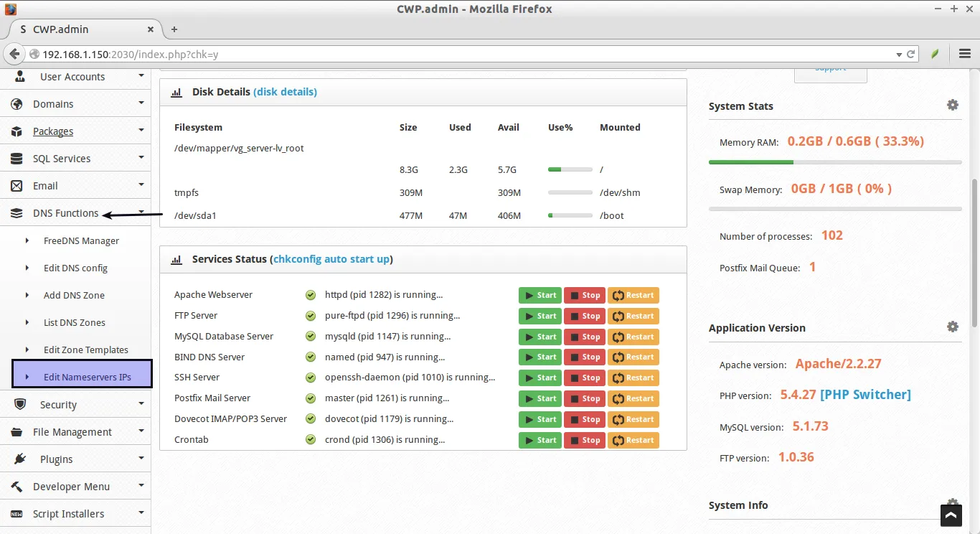Click the URL address bar
Image resolution: width=980 pixels, height=534 pixels.
coord(459,54)
